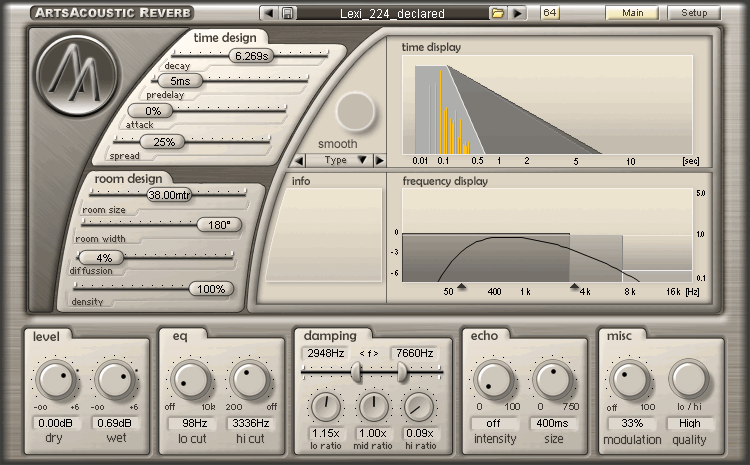The width and height of the screenshot is (750, 465).
Task: Toggle the round smooth type button
Action: tap(355, 112)
